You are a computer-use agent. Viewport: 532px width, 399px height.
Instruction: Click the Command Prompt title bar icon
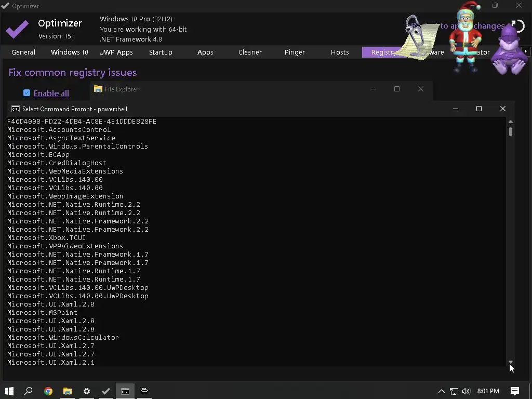15,109
